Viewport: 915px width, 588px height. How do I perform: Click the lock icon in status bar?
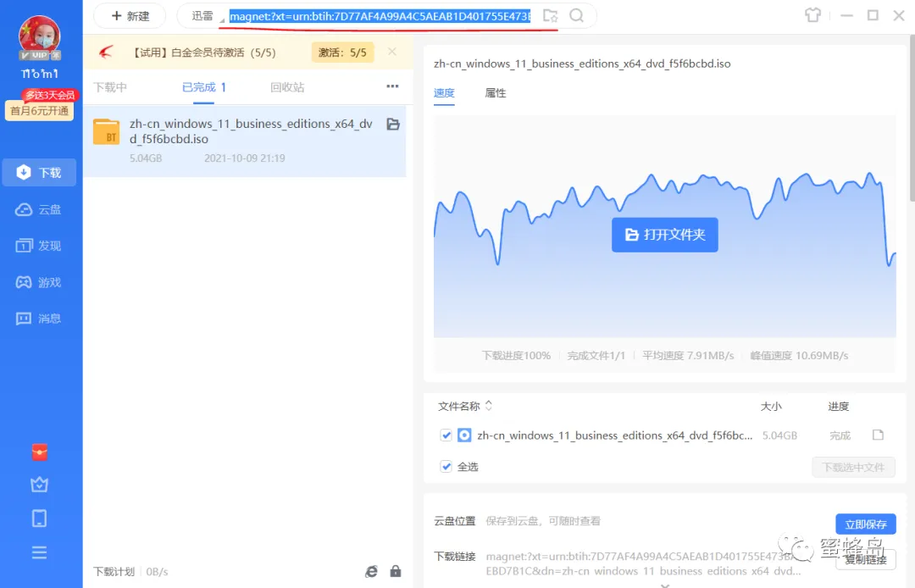pos(396,571)
